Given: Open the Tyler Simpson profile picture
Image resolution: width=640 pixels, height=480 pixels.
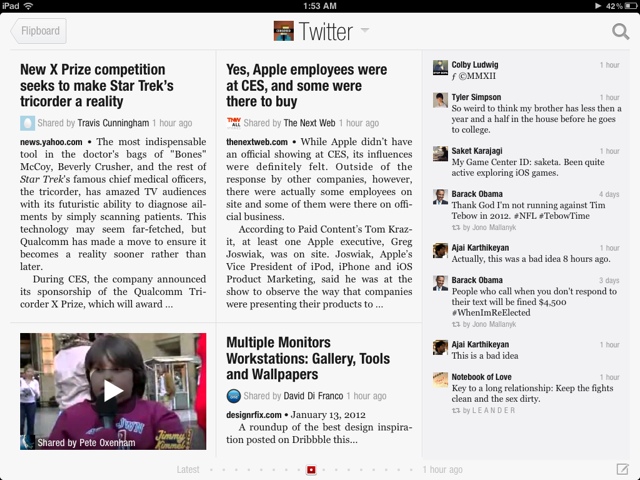Looking at the screenshot, I should 440,100.
